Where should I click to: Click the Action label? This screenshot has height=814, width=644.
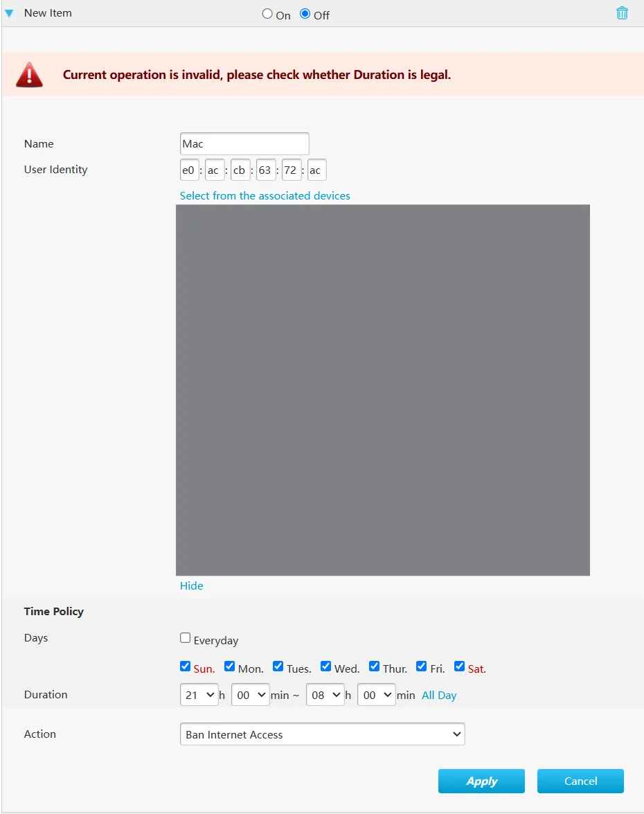coord(40,734)
